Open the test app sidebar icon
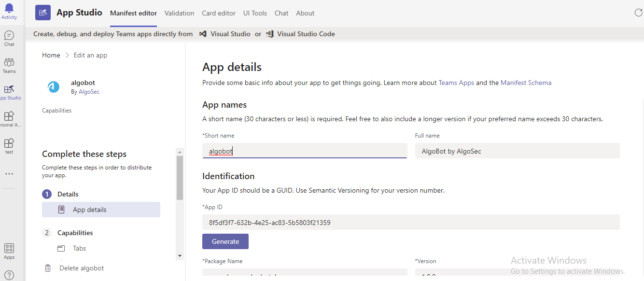This screenshot has width=644, height=281. (x=9, y=143)
